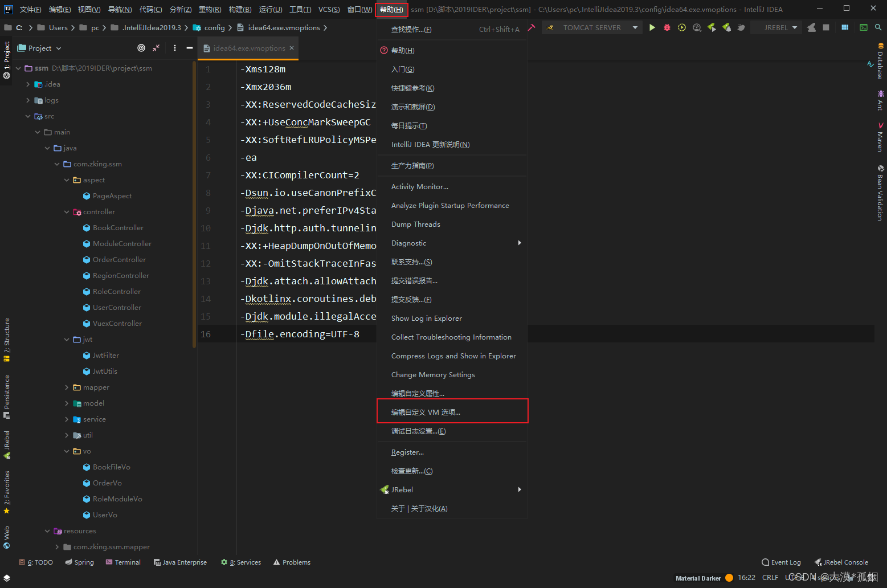Open the Persistence side tab
The width and height of the screenshot is (887, 588).
point(7,397)
